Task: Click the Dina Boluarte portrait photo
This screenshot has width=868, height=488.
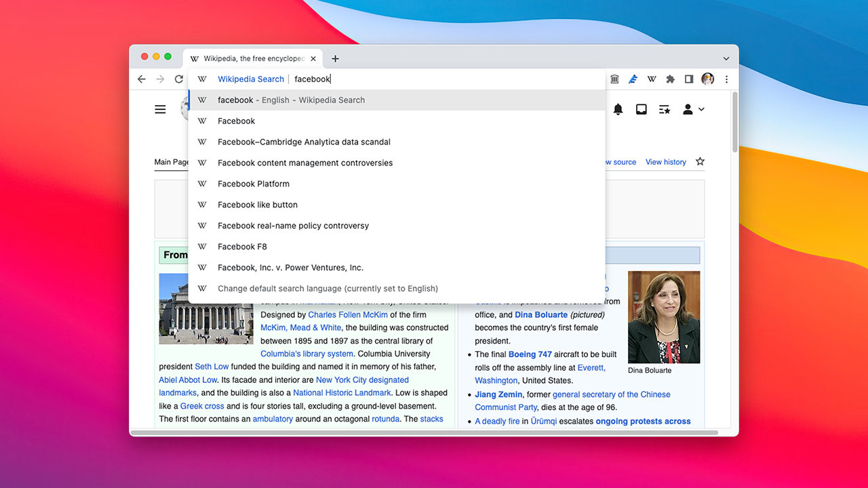Action: 664,317
